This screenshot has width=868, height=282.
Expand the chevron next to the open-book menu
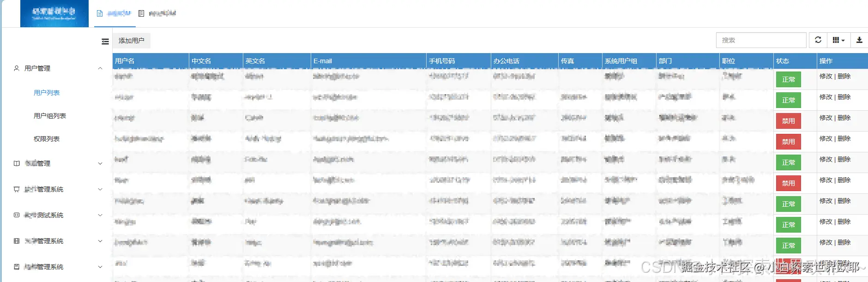coord(100,163)
